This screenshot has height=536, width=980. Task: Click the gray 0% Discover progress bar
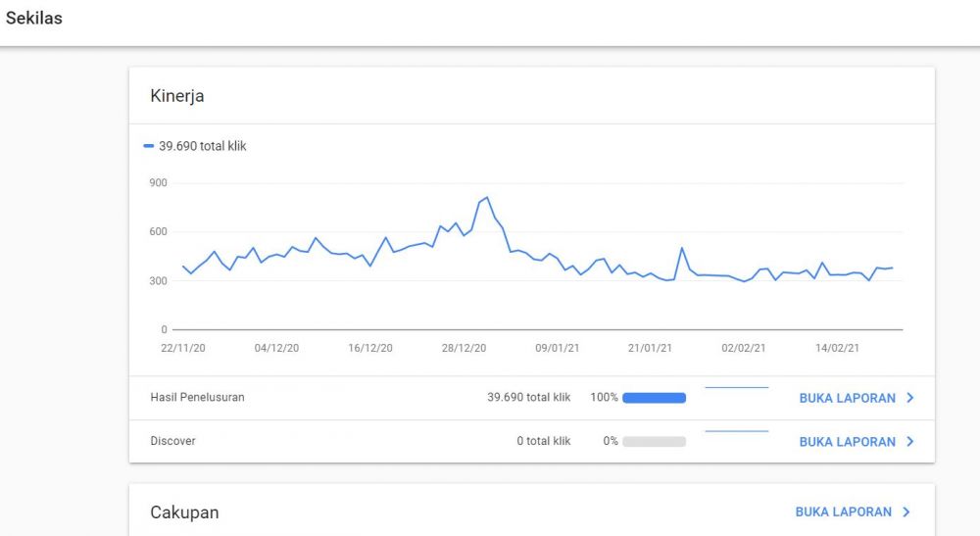654,441
